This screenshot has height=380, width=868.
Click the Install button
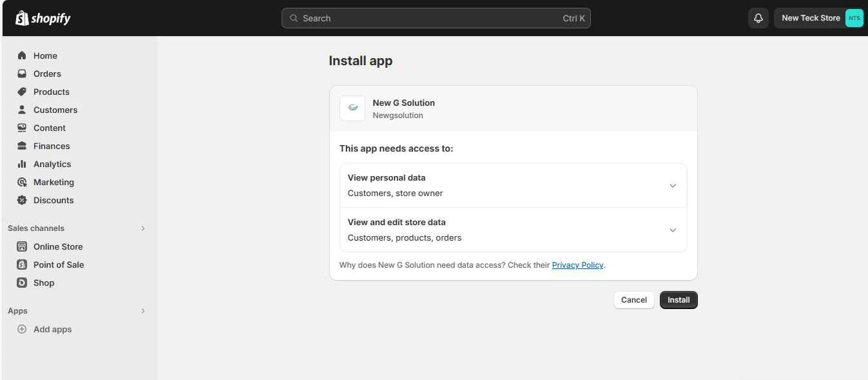point(679,300)
